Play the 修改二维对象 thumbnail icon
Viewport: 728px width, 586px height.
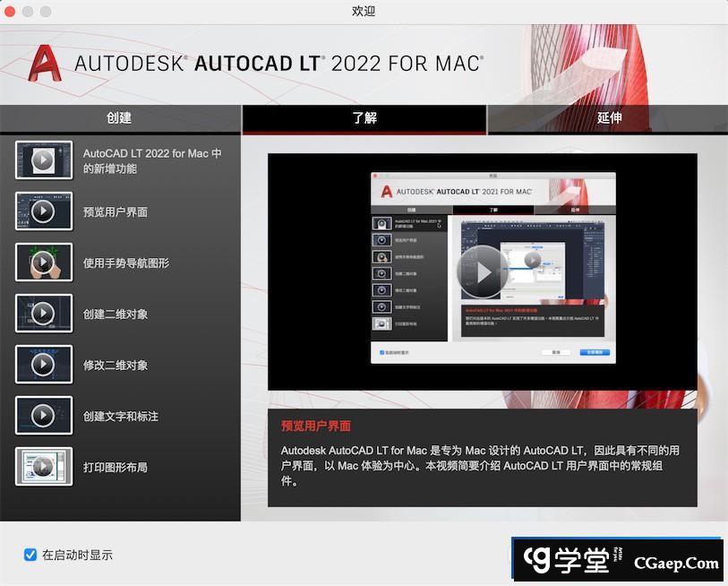pyautogui.click(x=43, y=365)
